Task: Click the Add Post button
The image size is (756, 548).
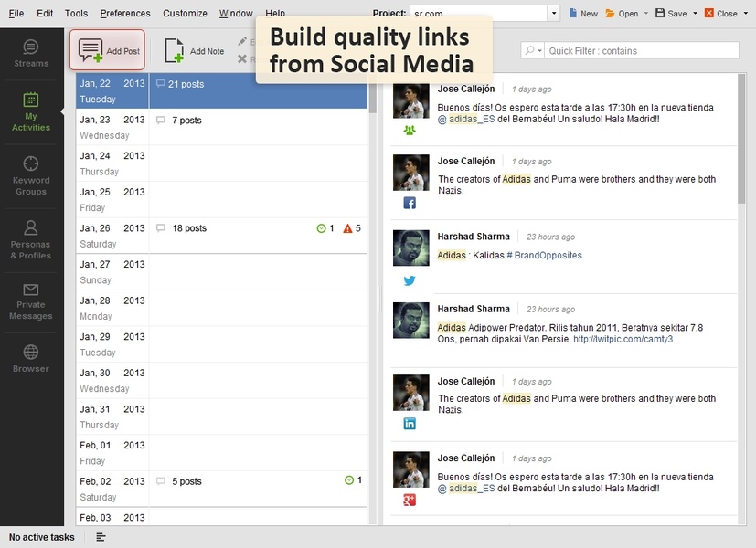Action: (x=107, y=50)
